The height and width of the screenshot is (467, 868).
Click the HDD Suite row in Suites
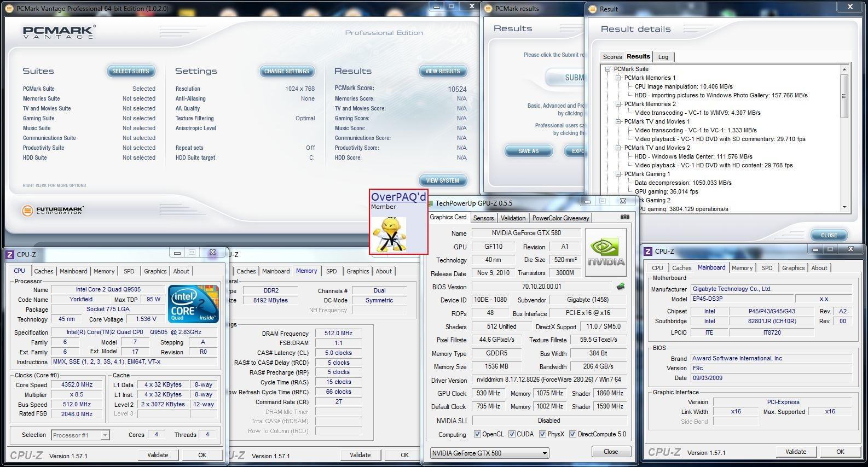(x=89, y=157)
